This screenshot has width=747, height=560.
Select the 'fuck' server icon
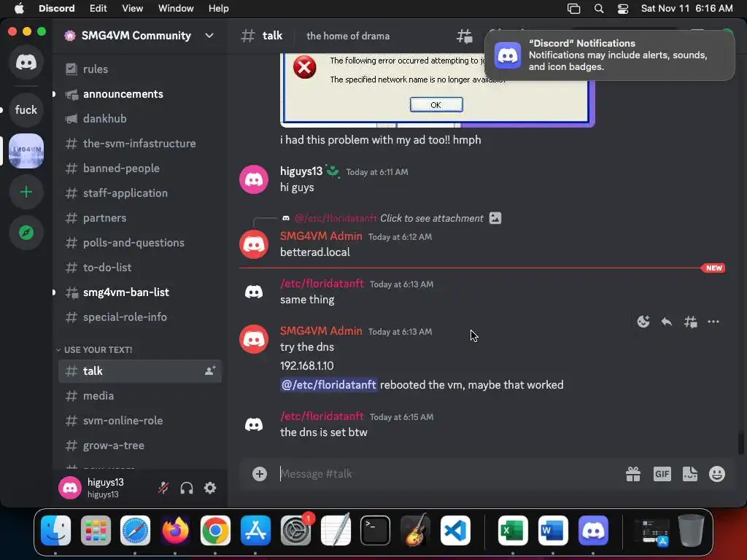pyautogui.click(x=26, y=110)
